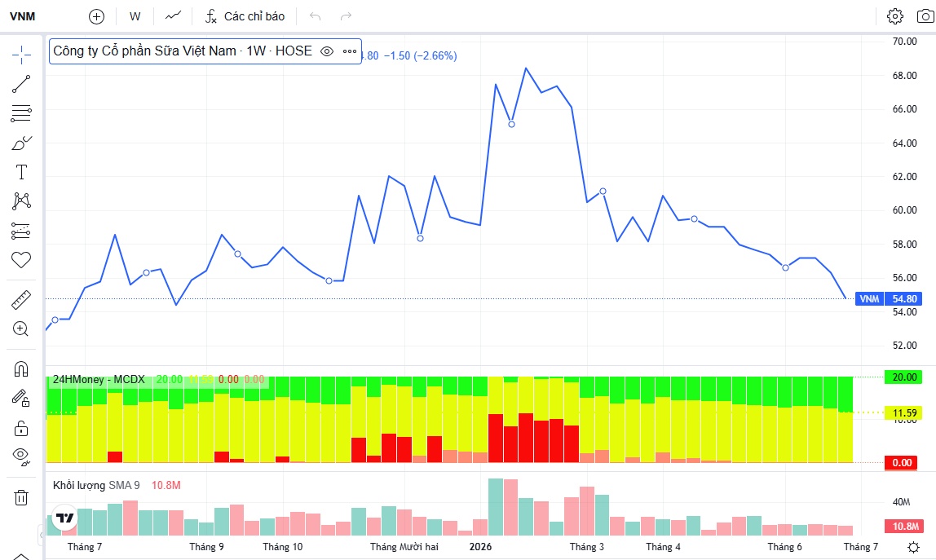Select the ruler measure tool
This screenshot has height=560, width=936.
21,300
